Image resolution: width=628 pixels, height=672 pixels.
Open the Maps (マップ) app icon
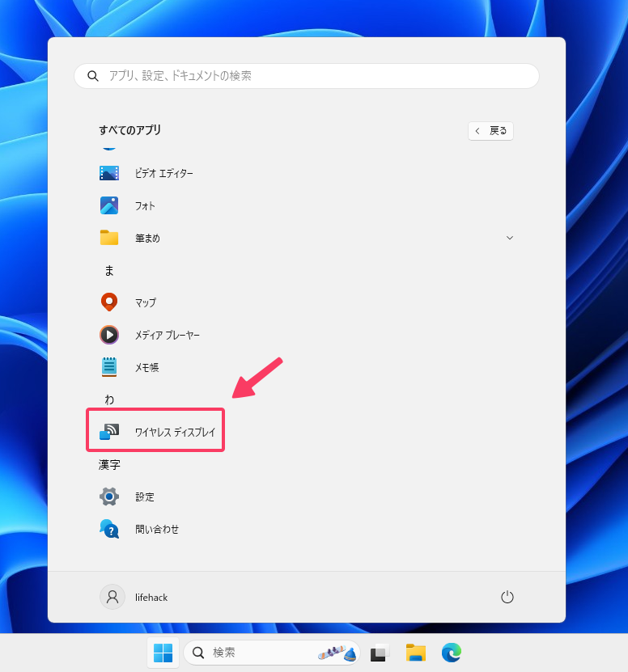109,302
